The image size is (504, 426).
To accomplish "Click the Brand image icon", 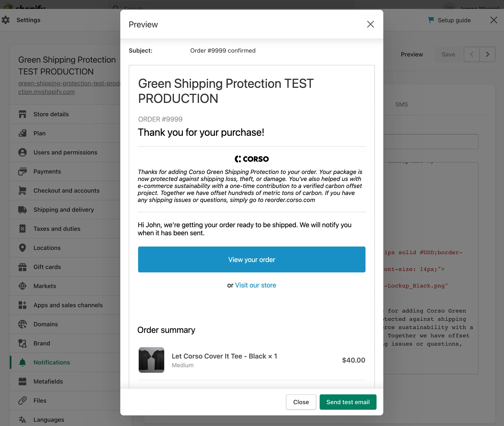I will tap(22, 343).
